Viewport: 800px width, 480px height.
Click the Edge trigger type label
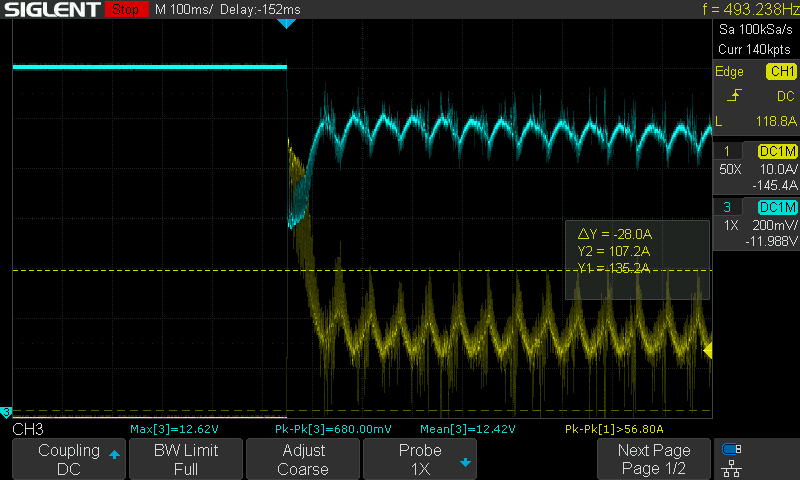pyautogui.click(x=729, y=71)
